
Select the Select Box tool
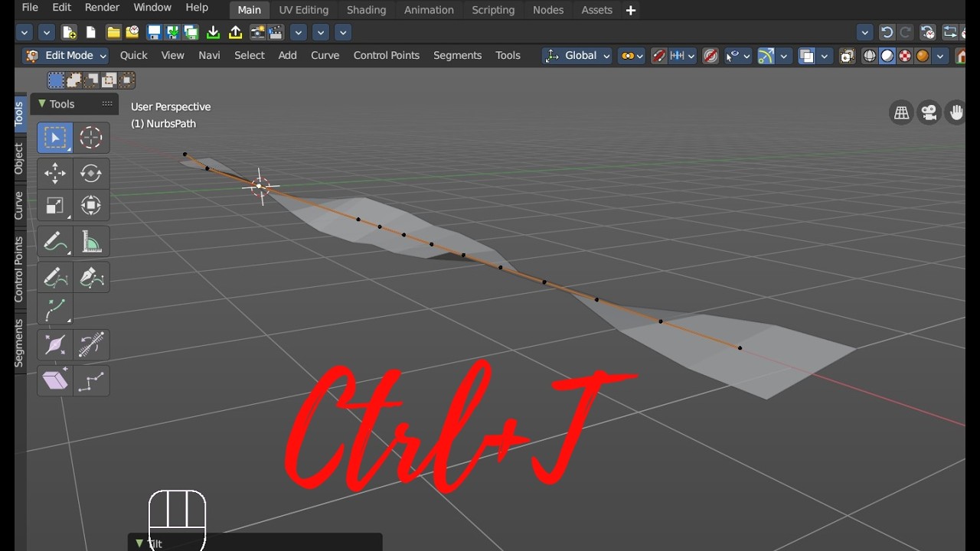55,138
